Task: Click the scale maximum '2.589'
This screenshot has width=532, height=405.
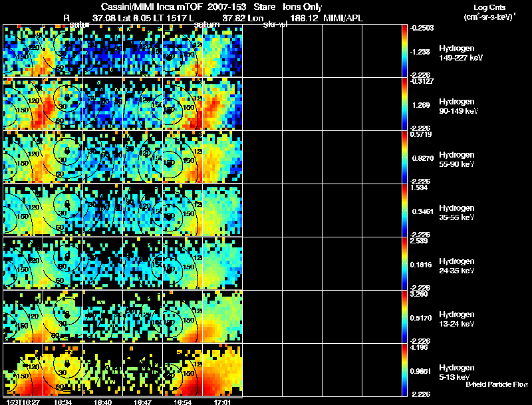Action: click(x=419, y=241)
